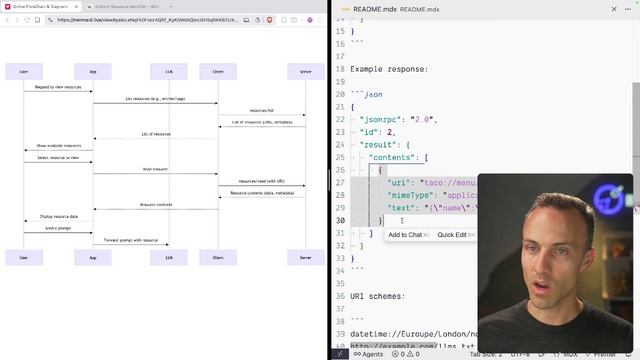
Task: Click the 'Display resource data' message label
Action: tap(59, 216)
